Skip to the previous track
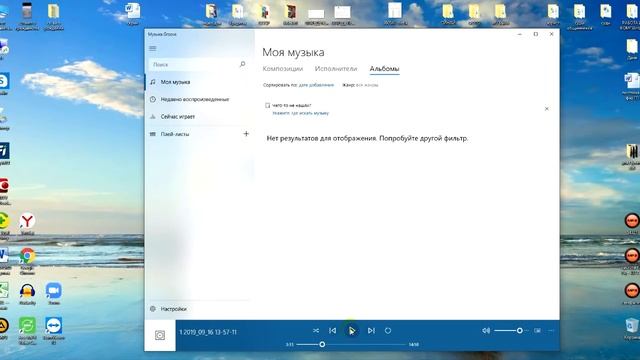This screenshot has width=640, height=360. 333,331
